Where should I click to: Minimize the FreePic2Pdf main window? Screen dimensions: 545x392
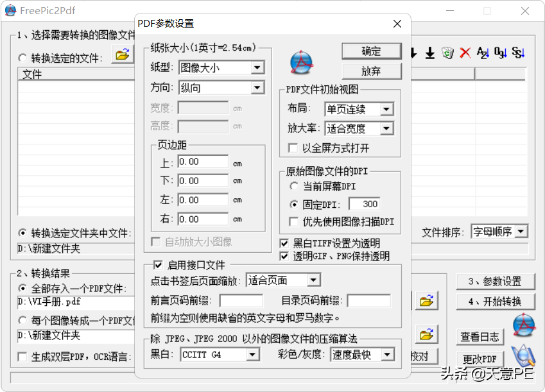pyautogui.click(x=450, y=11)
